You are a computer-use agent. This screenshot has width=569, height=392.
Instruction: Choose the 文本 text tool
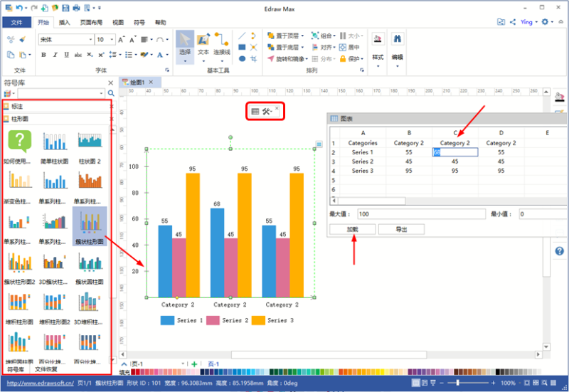[203, 43]
